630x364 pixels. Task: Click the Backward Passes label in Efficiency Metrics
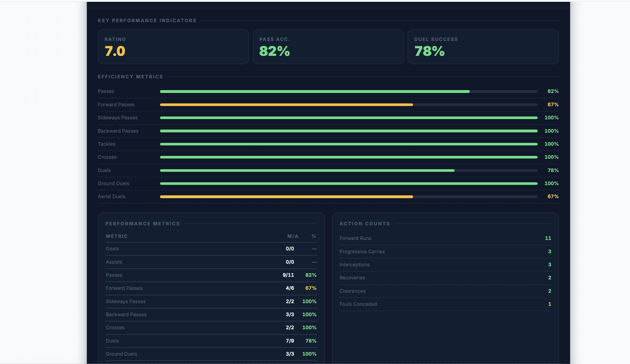click(118, 131)
